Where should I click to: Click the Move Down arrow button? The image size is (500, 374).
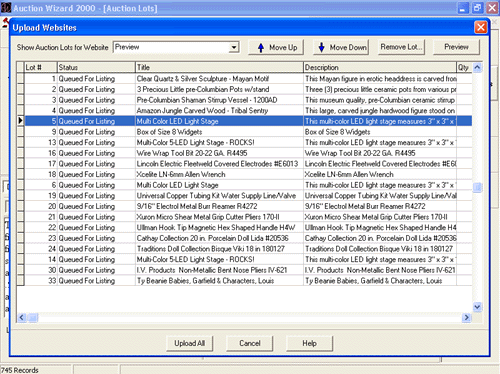click(x=340, y=47)
